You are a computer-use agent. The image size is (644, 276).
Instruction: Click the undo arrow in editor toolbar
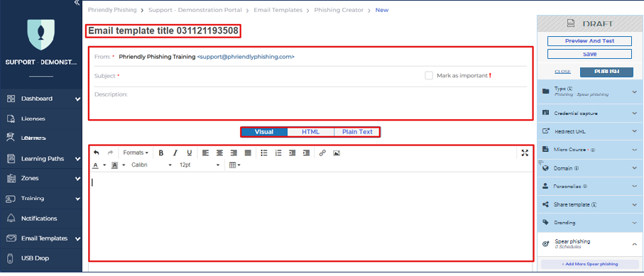coord(96,153)
